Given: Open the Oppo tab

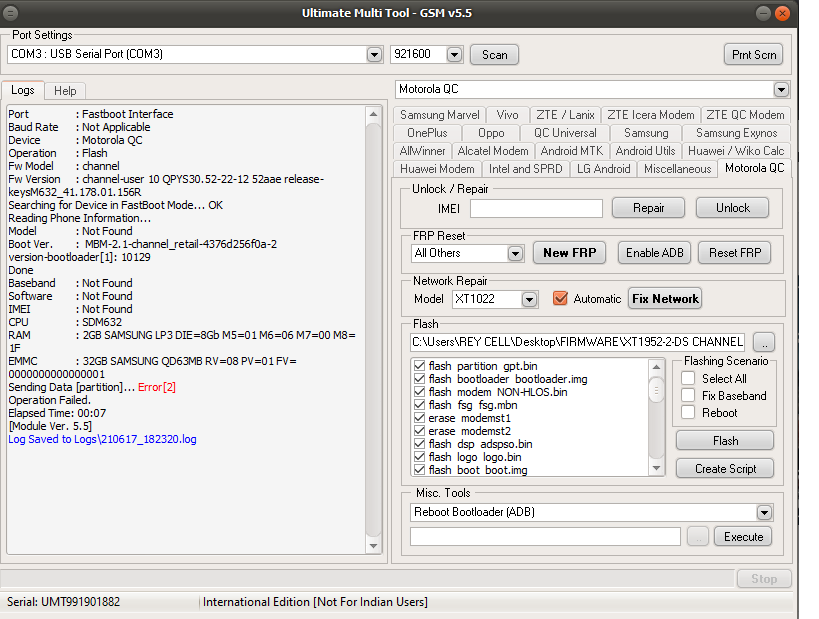Looking at the screenshot, I should (x=491, y=133).
